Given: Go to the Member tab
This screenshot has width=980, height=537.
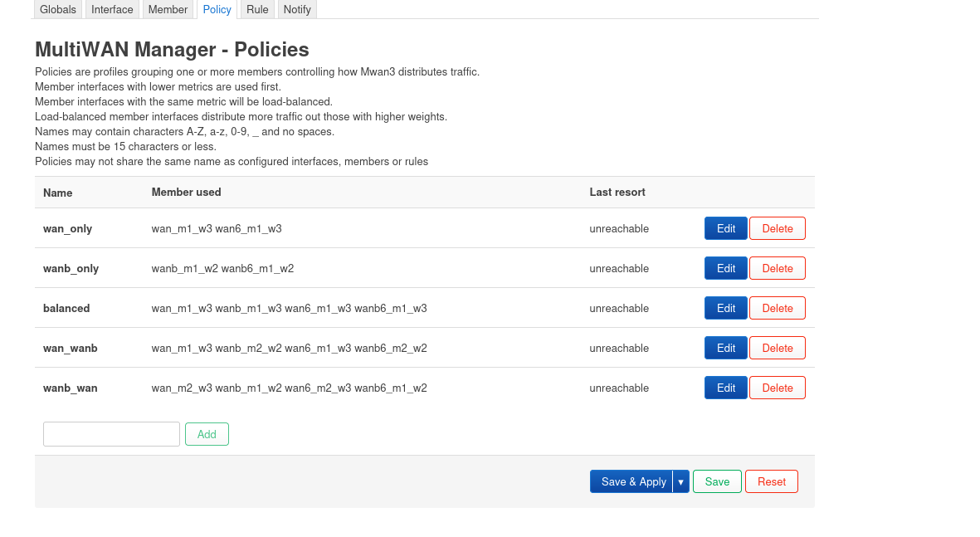Looking at the screenshot, I should (x=168, y=9).
